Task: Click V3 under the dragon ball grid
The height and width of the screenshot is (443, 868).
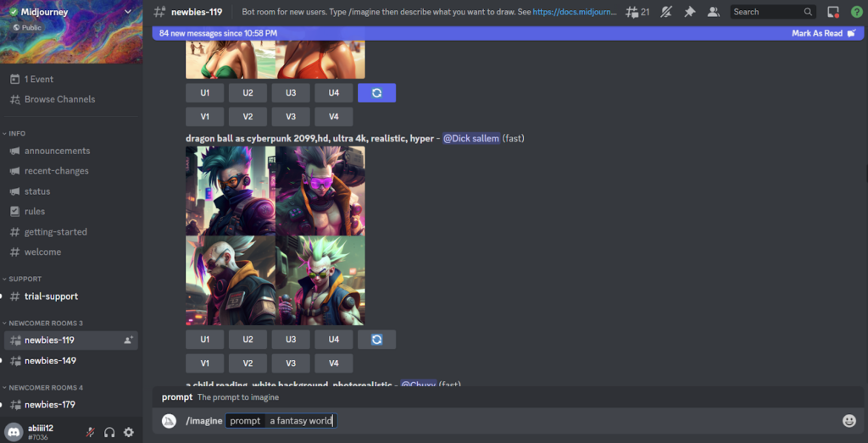Action: coord(291,363)
